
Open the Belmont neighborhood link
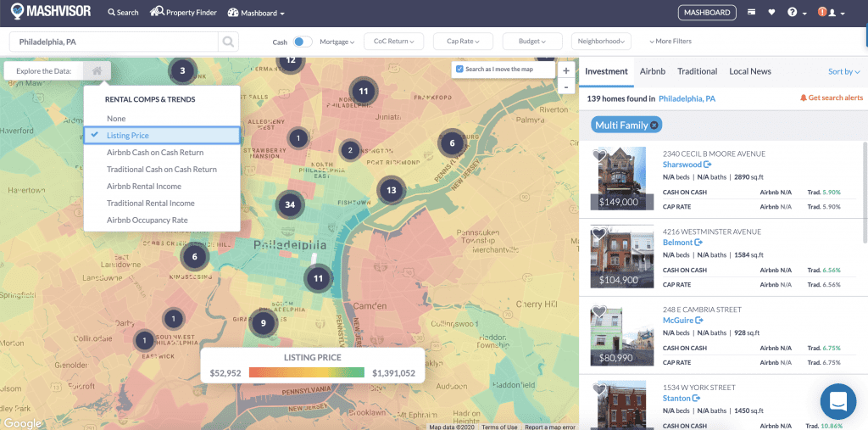[x=682, y=243]
